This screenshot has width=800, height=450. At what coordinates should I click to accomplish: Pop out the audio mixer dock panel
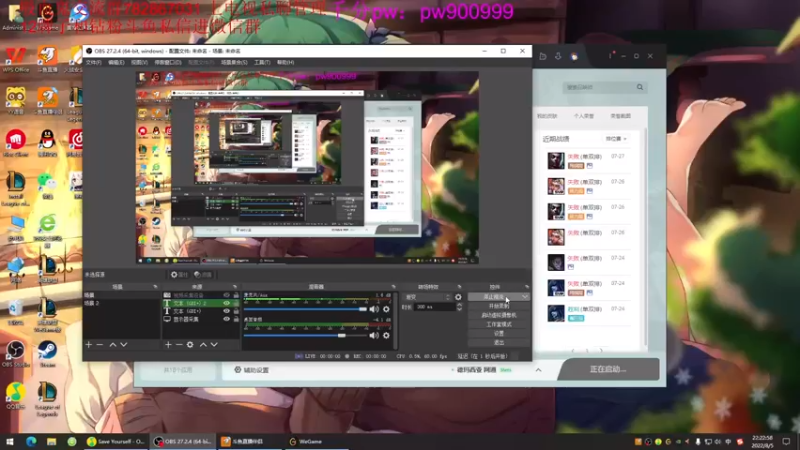click(393, 287)
